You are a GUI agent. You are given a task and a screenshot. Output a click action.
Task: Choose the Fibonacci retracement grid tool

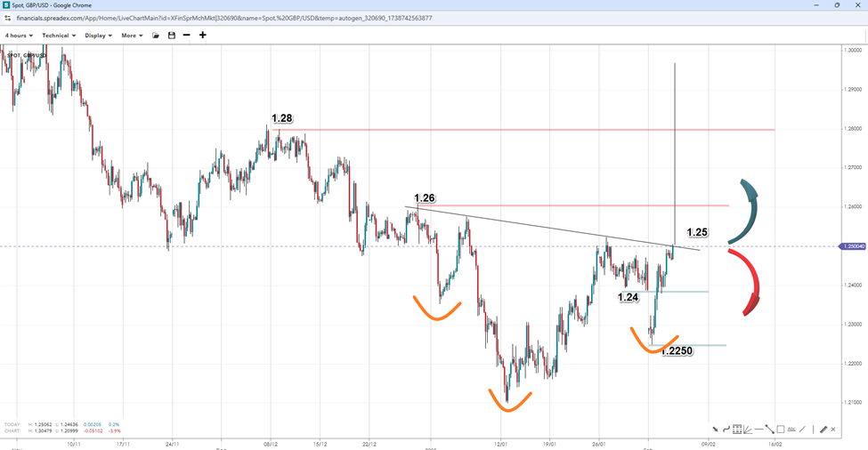(737, 430)
